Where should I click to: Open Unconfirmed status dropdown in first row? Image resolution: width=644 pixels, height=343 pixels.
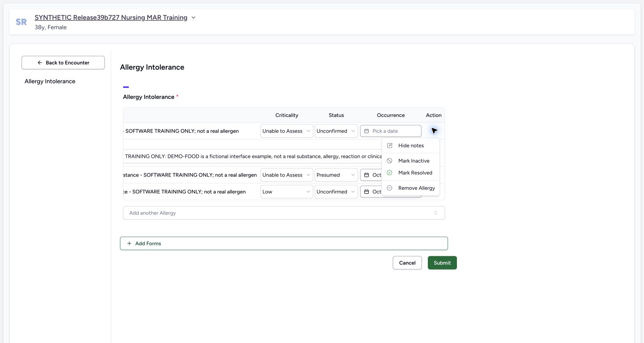(x=336, y=131)
